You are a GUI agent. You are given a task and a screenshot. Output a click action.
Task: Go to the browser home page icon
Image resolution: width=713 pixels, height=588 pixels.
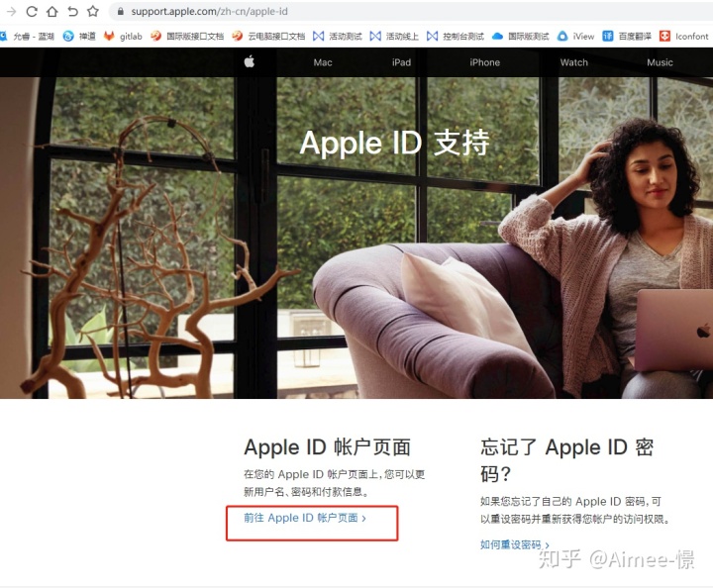point(52,11)
